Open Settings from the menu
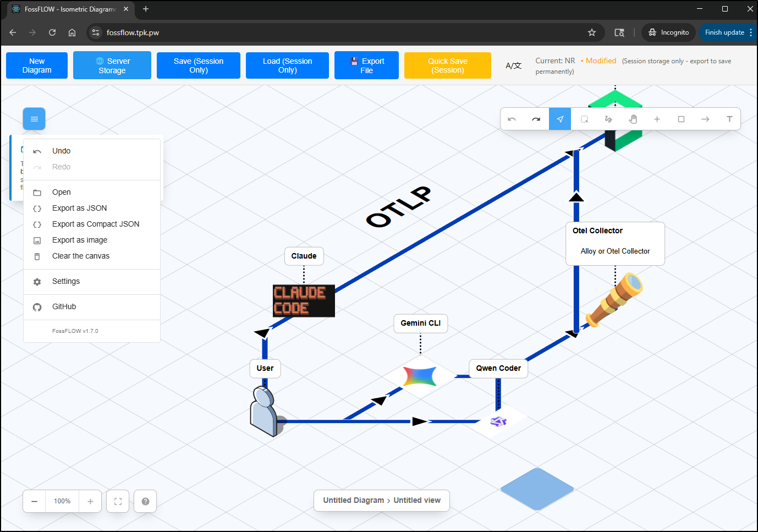This screenshot has height=532, width=758. 65,281
